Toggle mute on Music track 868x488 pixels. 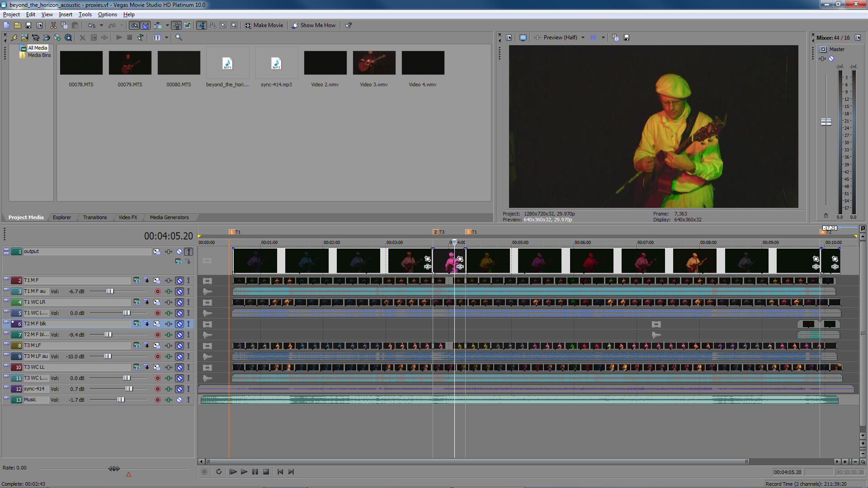[179, 400]
